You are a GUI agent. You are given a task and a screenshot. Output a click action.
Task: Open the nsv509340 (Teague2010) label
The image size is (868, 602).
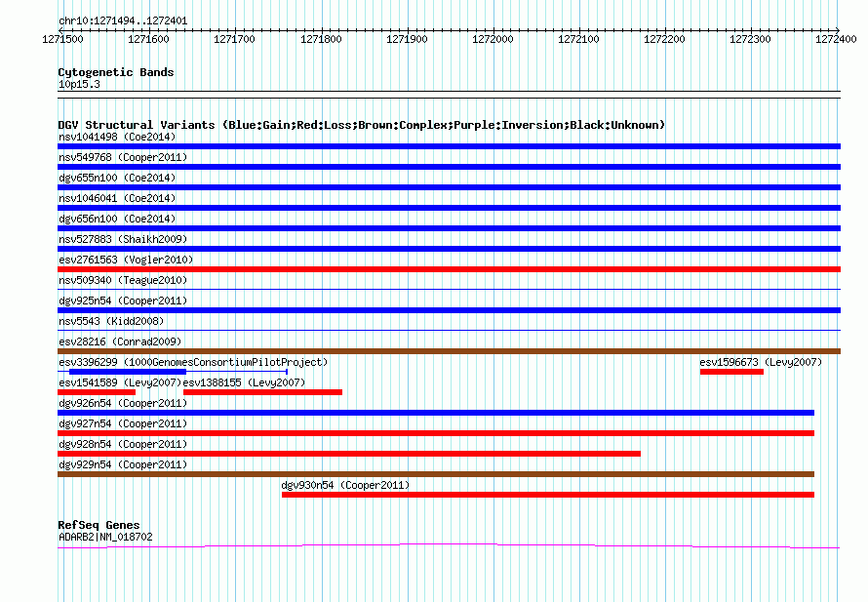[x=123, y=280]
